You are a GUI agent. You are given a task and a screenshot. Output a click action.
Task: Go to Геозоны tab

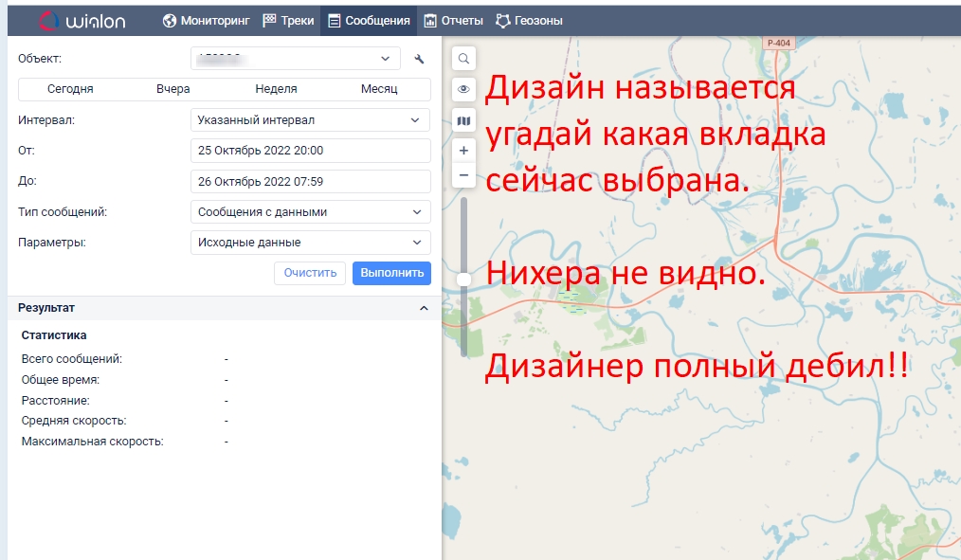529,20
